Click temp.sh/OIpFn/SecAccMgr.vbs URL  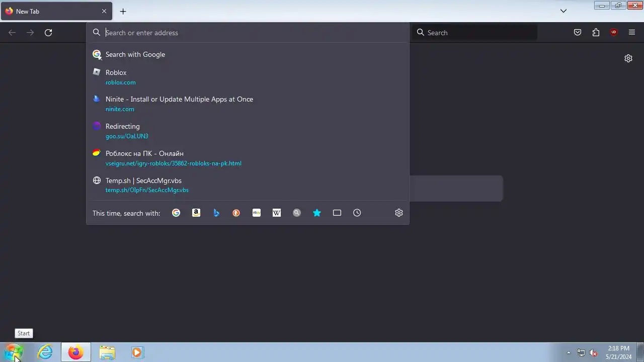[x=147, y=190]
